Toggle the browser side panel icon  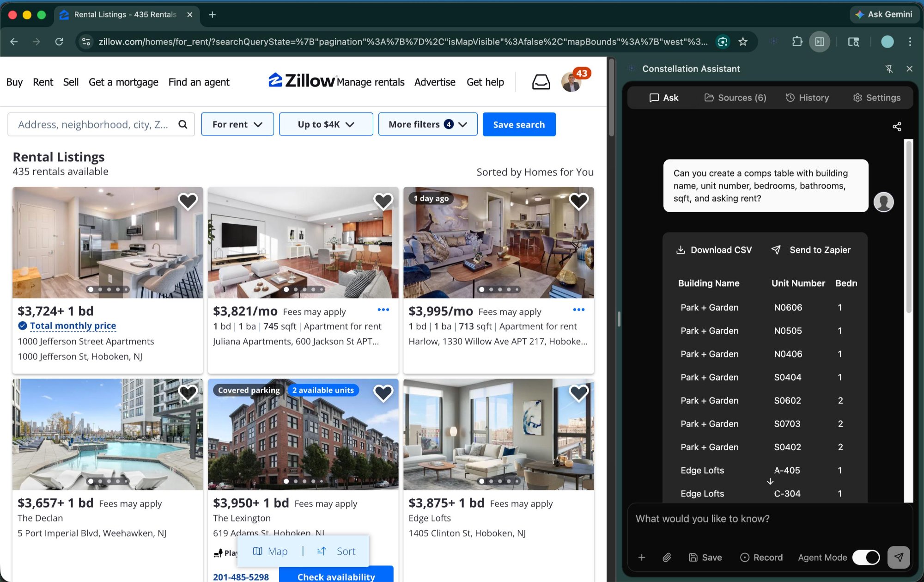tap(820, 42)
